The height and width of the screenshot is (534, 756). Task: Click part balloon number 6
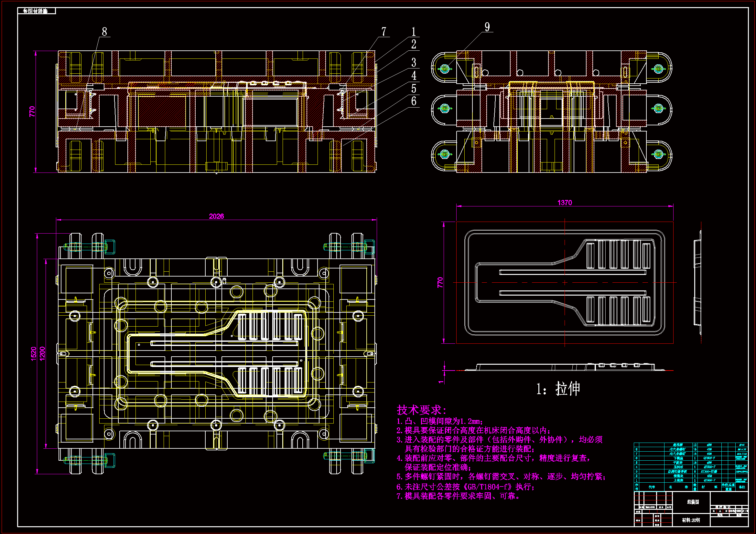(x=414, y=101)
